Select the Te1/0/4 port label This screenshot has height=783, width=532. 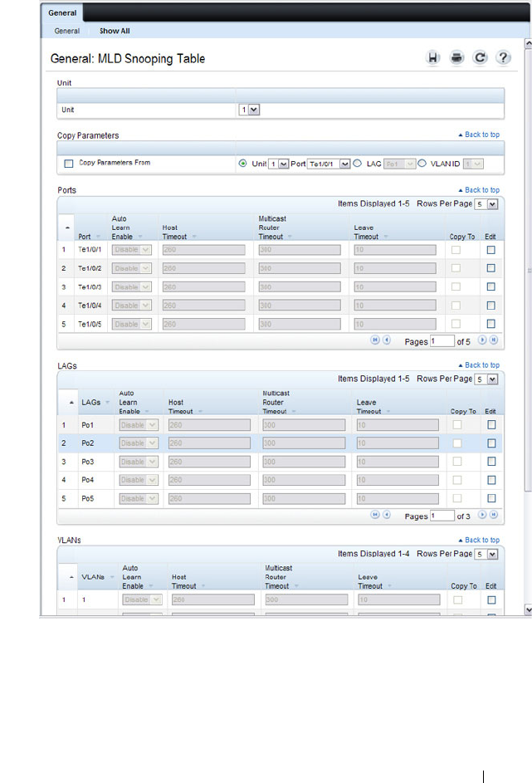90,305
